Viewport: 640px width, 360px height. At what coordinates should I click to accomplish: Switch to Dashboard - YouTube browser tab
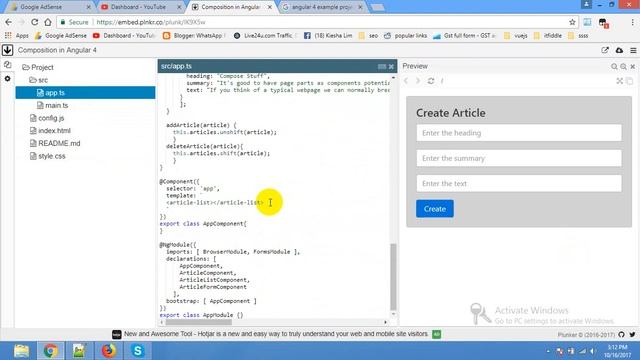point(140,7)
